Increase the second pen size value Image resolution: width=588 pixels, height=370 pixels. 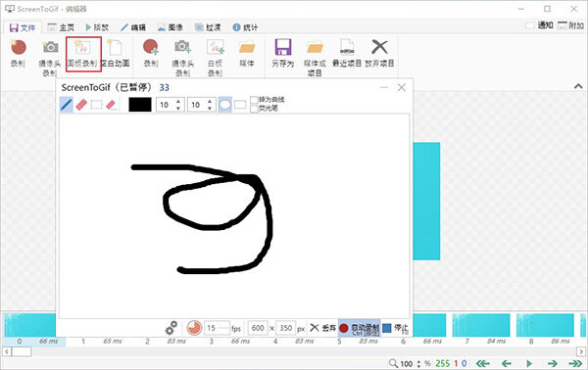tap(210, 101)
